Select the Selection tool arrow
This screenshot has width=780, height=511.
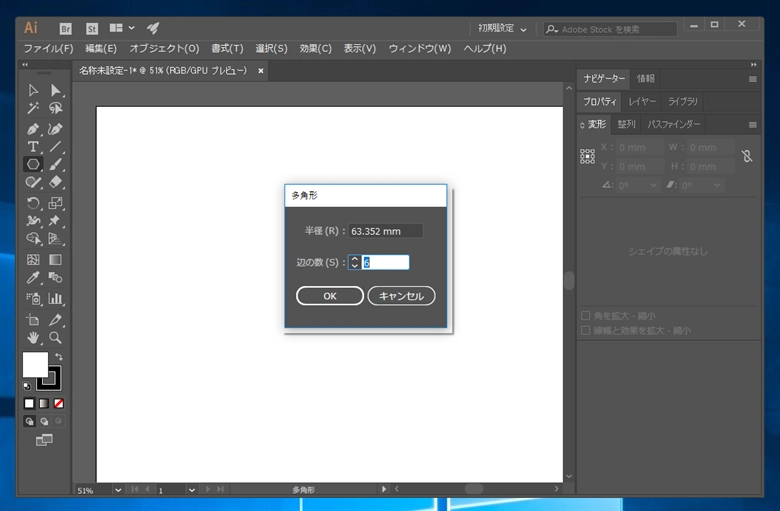pyautogui.click(x=33, y=90)
